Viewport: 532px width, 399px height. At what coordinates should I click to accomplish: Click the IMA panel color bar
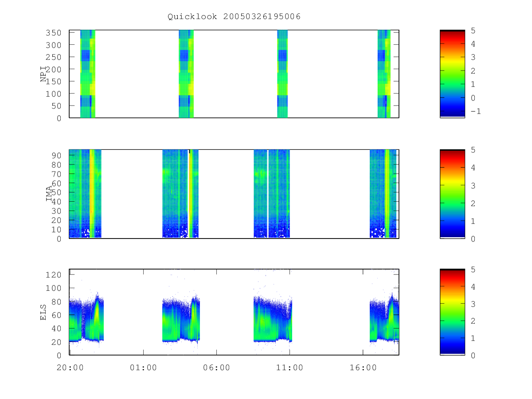click(452, 194)
